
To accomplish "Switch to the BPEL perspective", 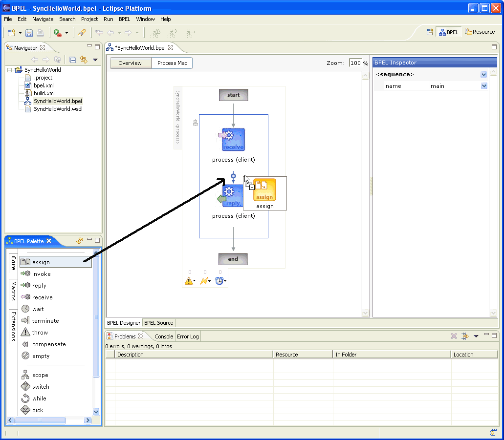I will (449, 32).
